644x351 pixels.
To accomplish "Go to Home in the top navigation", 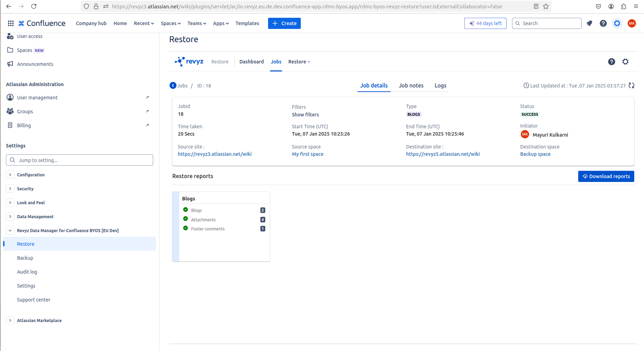I will pyautogui.click(x=120, y=23).
